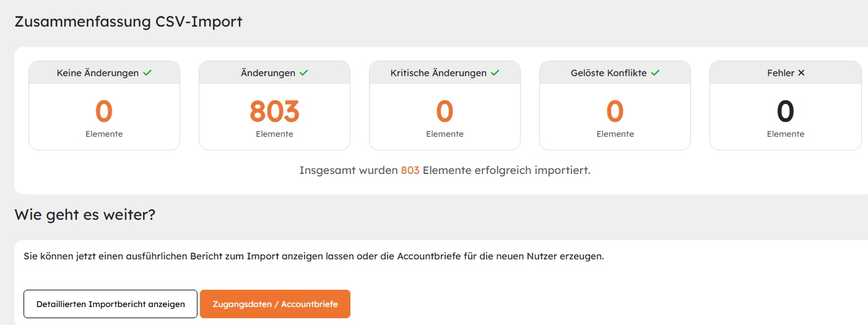
Task: Click the black zero in Fehler card
Action: tap(785, 111)
